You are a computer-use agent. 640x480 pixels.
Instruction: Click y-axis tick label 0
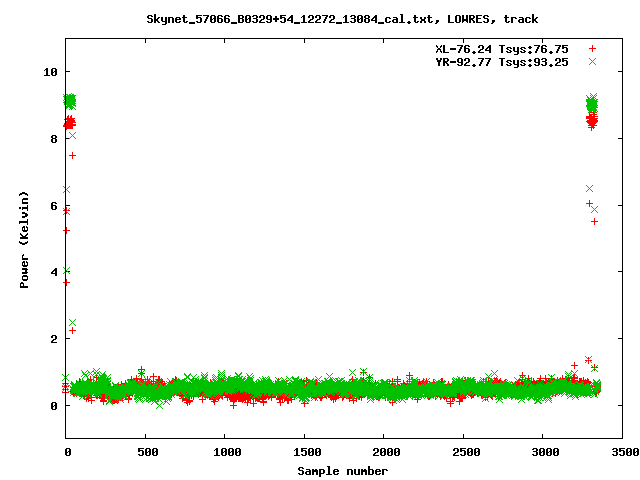click(54, 406)
